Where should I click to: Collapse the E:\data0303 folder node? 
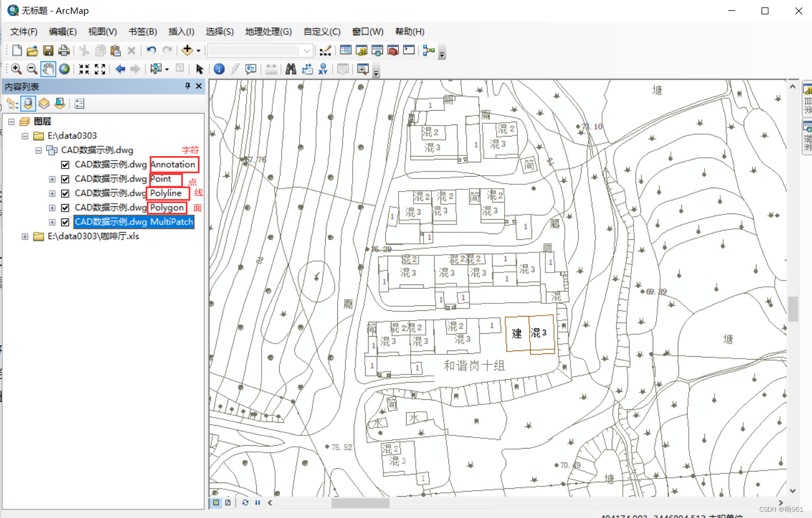click(x=25, y=135)
